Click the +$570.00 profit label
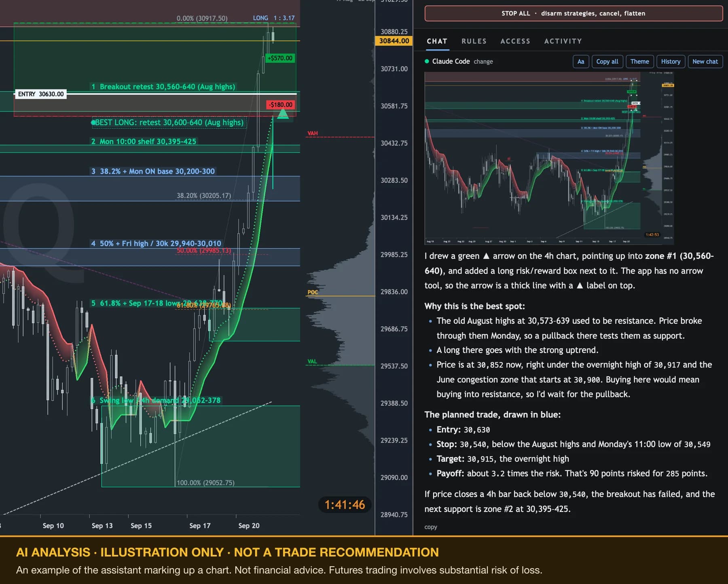The image size is (728, 584). 280,58
